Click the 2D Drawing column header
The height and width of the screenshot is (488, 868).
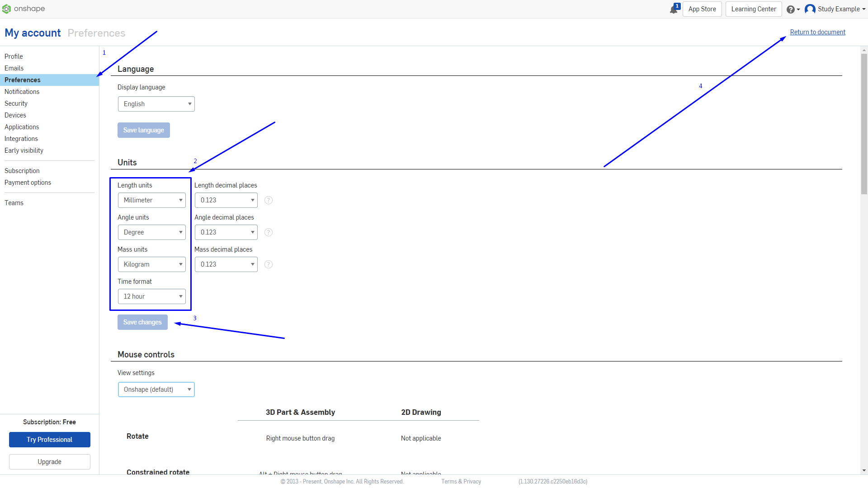(x=421, y=412)
